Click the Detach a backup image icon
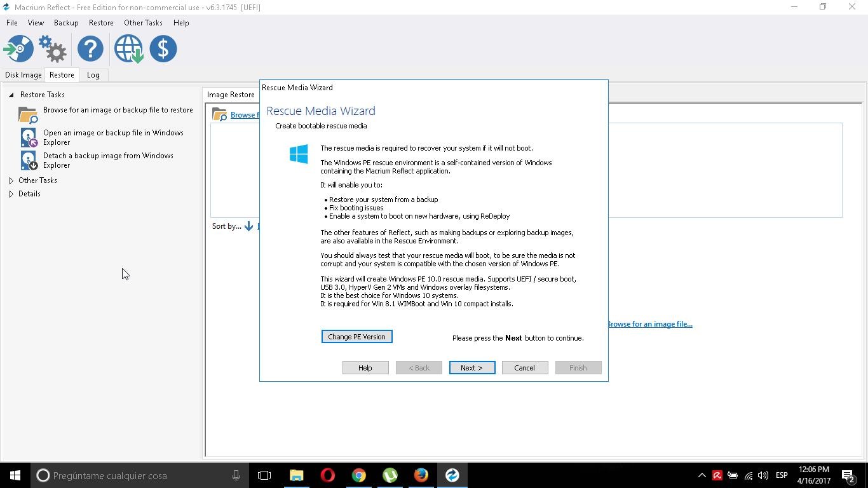Viewport: 868px width, 488px height. pos(29,161)
